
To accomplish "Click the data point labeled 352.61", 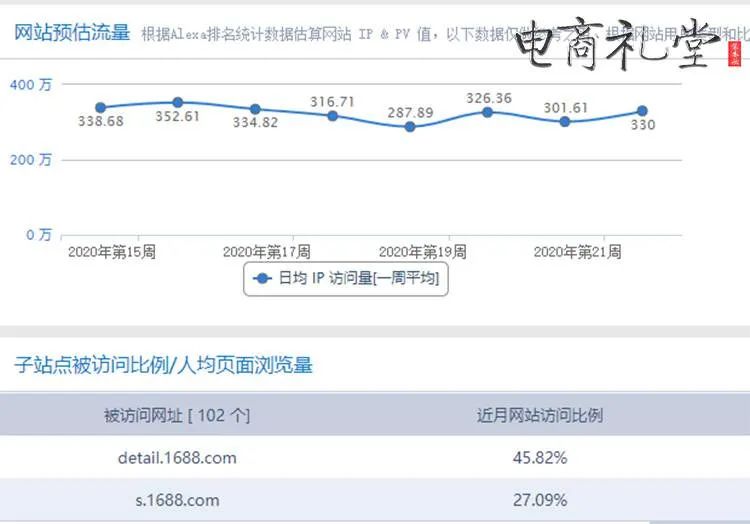I will pos(177,102).
